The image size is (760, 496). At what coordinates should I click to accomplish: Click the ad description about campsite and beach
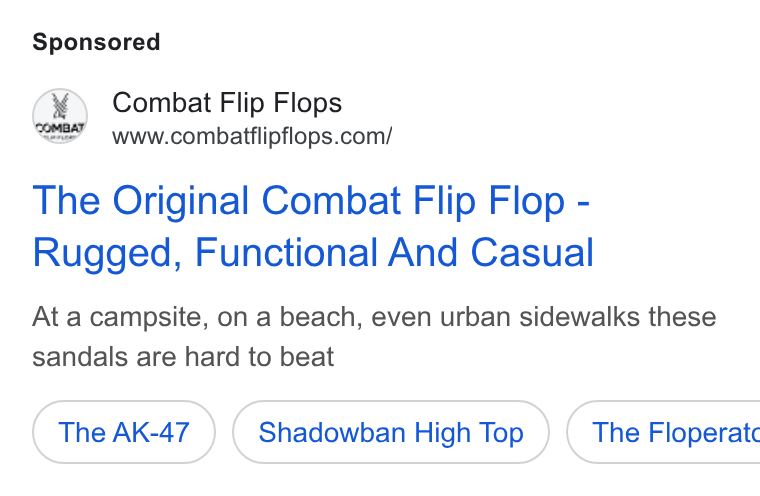point(374,337)
